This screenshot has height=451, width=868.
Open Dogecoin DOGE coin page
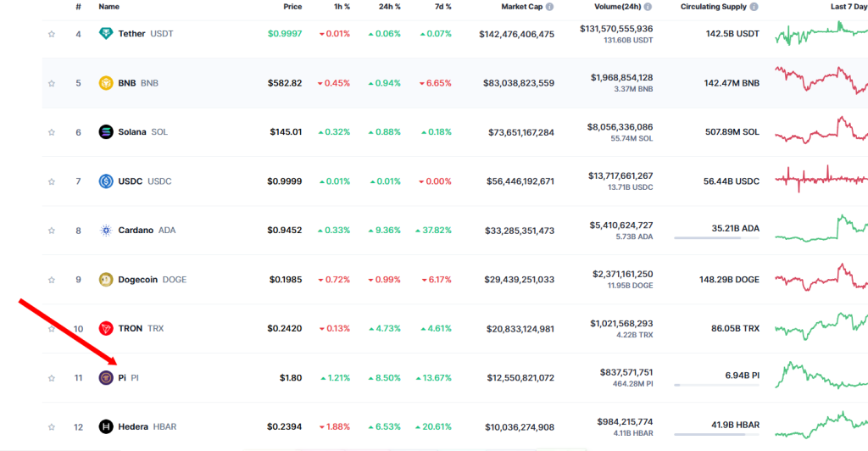[153, 280]
